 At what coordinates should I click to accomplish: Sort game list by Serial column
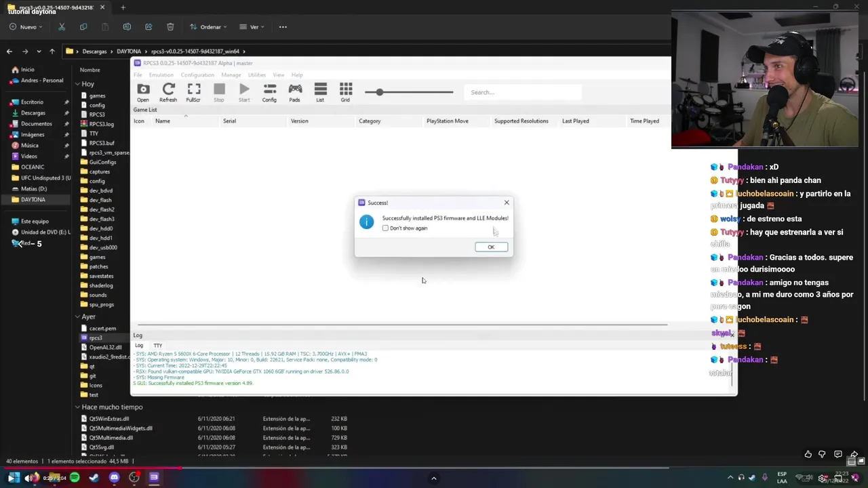tap(229, 121)
